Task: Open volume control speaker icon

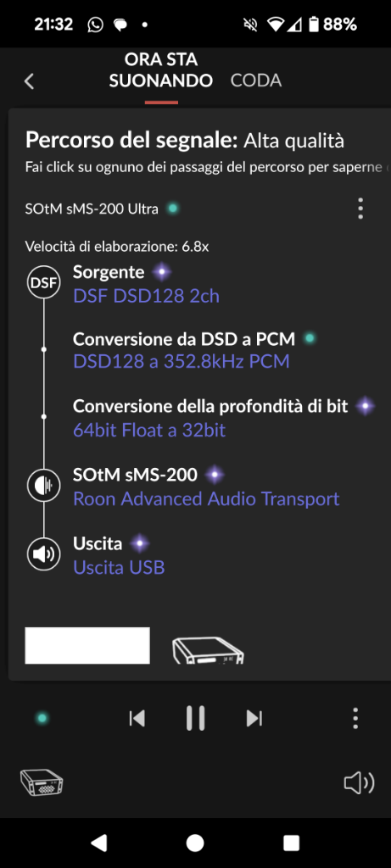Action: point(359,782)
